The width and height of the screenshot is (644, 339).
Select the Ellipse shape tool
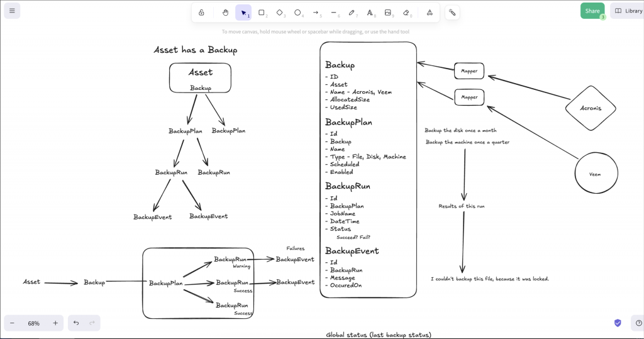pos(297,13)
